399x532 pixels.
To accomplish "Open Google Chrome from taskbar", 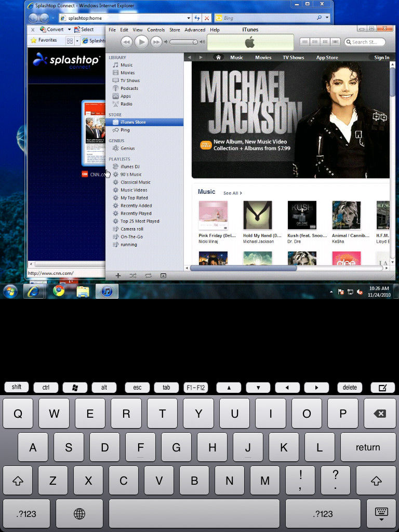I will click(x=59, y=291).
